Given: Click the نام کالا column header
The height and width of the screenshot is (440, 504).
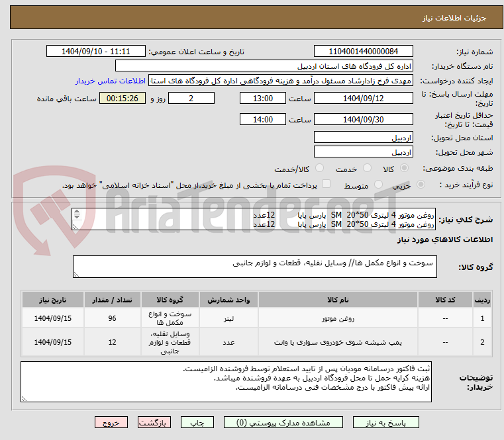Looking at the screenshot, I should (x=338, y=300).
